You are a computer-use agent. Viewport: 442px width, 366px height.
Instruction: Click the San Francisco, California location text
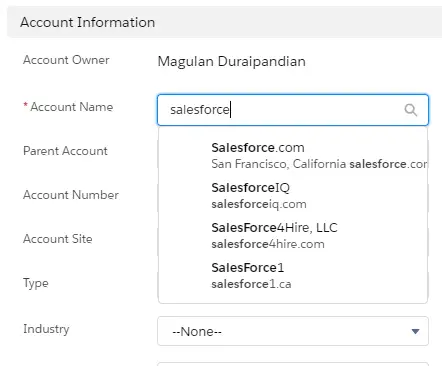click(279, 164)
